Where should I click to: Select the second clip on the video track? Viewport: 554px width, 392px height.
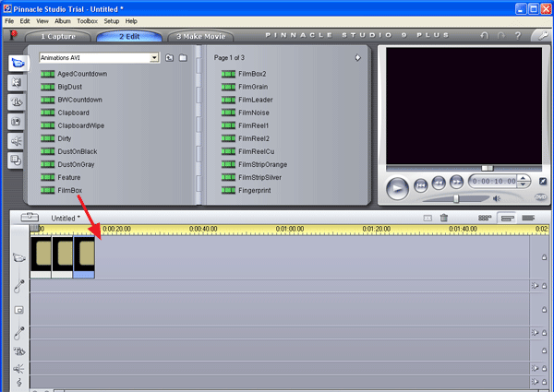pos(63,256)
